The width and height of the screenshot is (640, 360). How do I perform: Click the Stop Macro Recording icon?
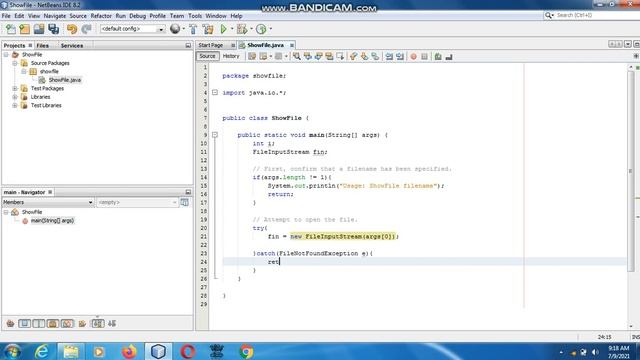(424, 57)
